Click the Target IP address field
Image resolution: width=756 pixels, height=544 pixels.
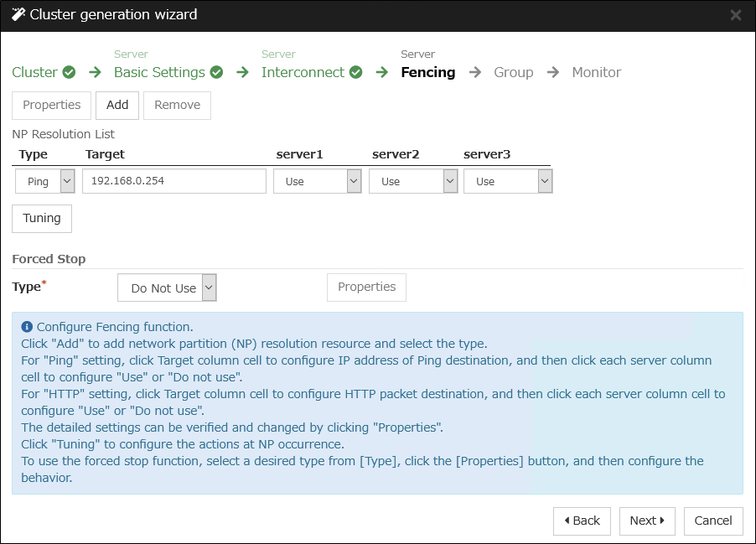tap(173, 180)
